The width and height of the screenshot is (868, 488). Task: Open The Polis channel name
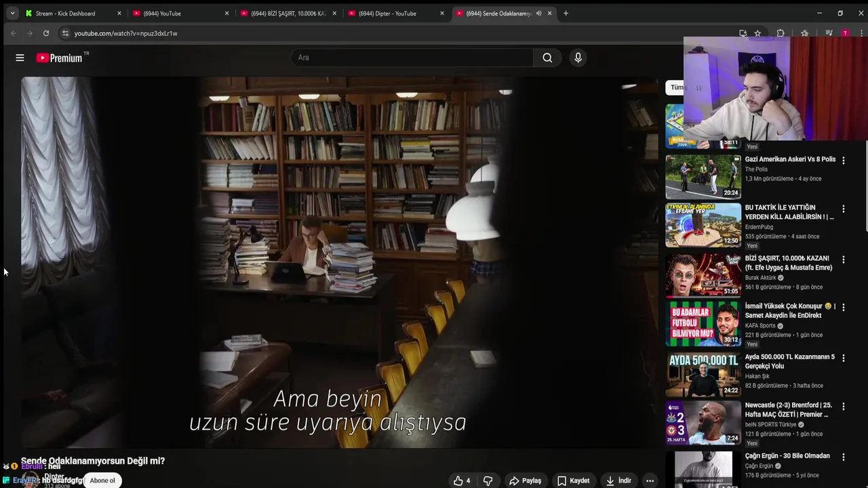(756, 169)
